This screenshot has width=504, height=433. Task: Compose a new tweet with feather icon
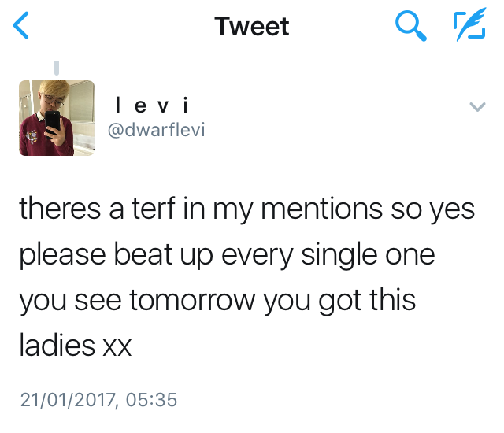(468, 28)
